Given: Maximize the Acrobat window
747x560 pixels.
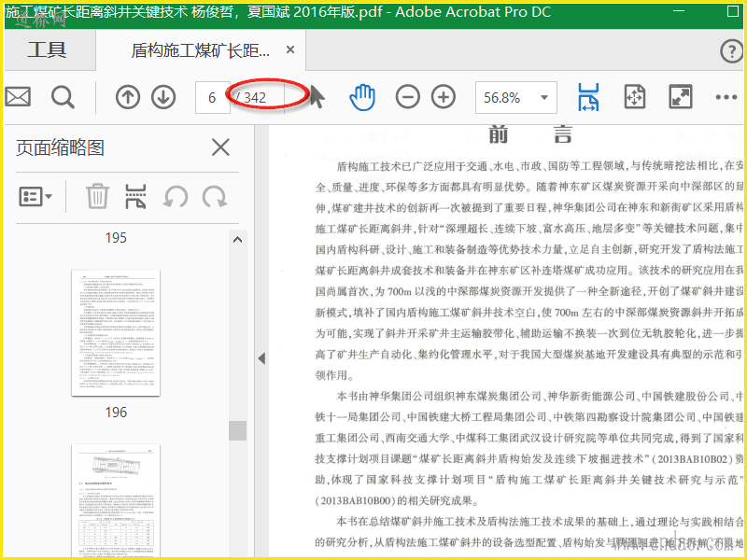Looking at the screenshot, I should 733,11.
